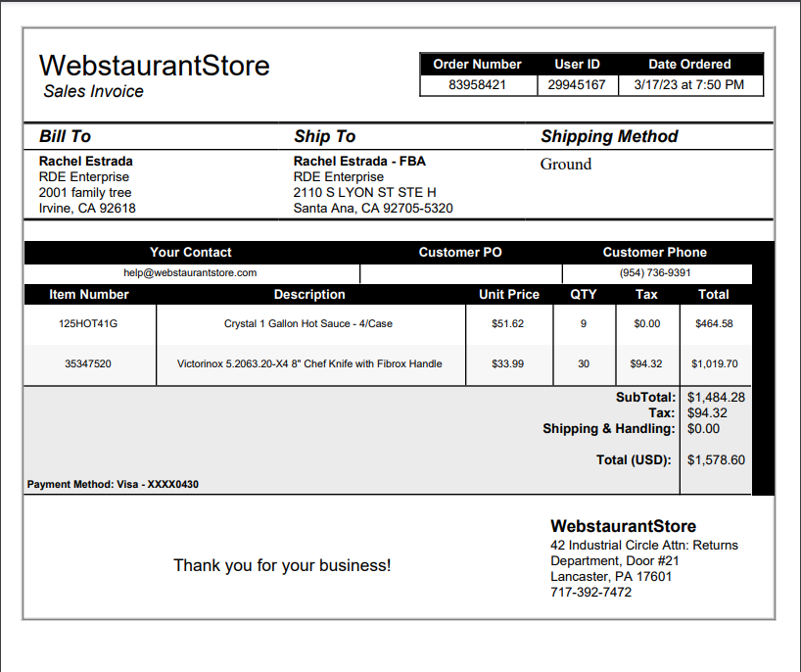Click the 'Customer Phone' header
The image size is (801, 672).
pos(655,253)
